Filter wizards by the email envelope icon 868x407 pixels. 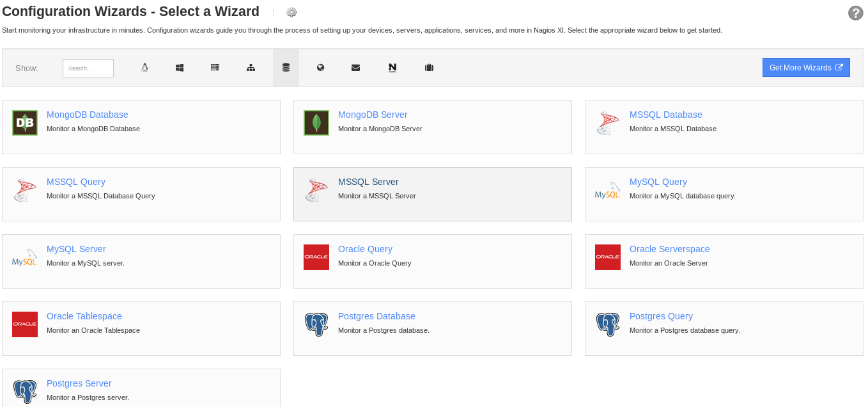tap(356, 67)
